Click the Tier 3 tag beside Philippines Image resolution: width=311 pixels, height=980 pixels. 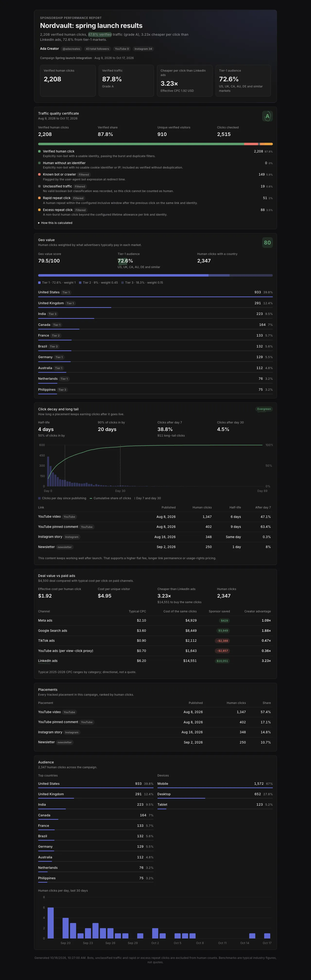coord(62,389)
